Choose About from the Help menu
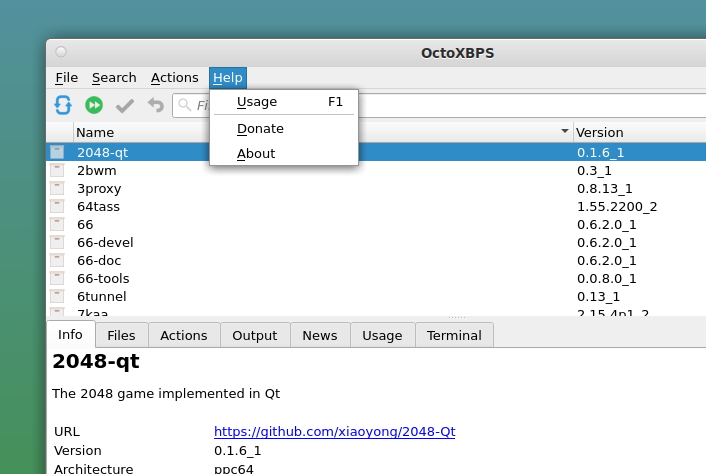The width and height of the screenshot is (706, 474). pos(284,153)
